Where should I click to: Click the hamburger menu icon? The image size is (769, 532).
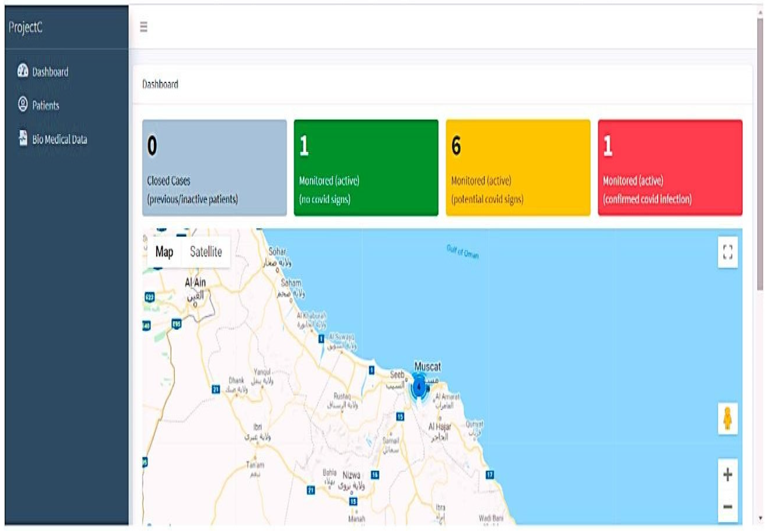click(143, 26)
